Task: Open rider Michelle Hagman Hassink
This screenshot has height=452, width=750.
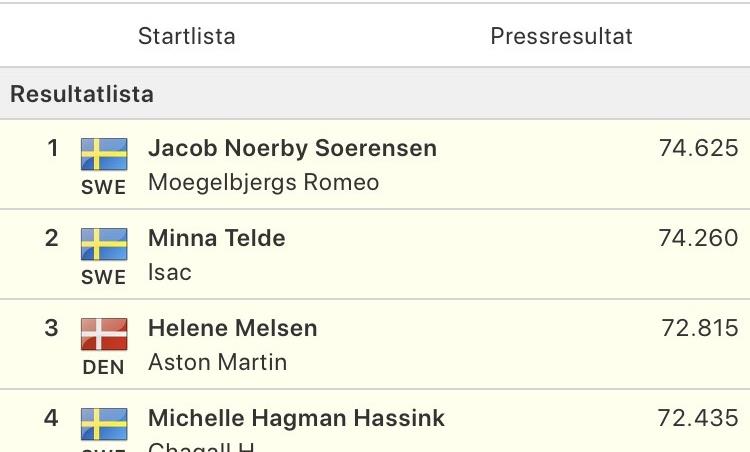Action: point(297,418)
